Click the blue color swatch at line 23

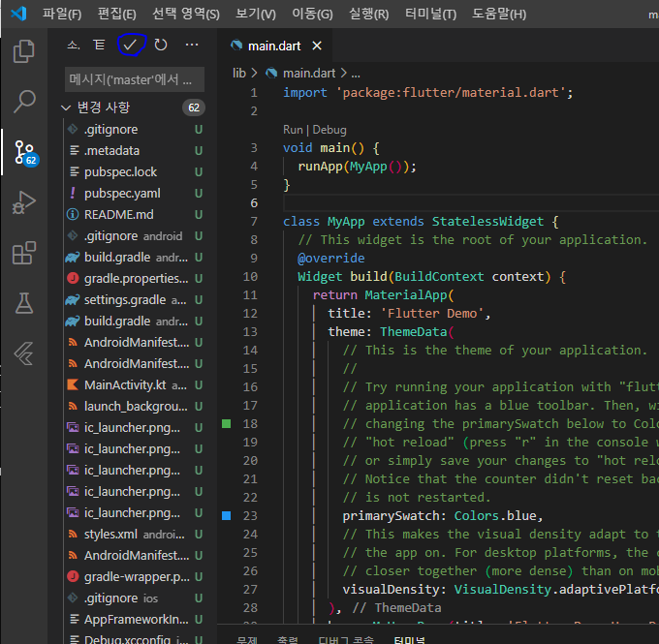pos(226,515)
